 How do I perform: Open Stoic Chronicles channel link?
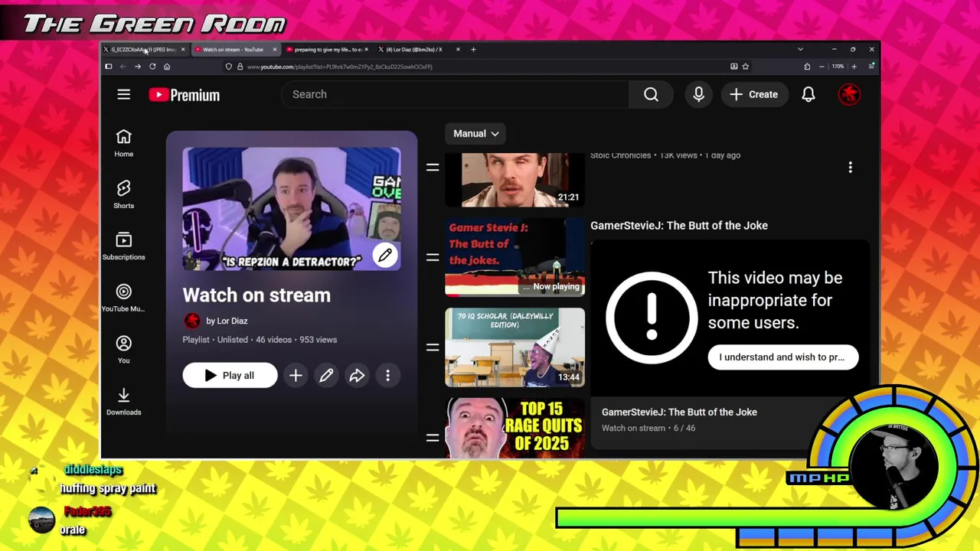(620, 155)
